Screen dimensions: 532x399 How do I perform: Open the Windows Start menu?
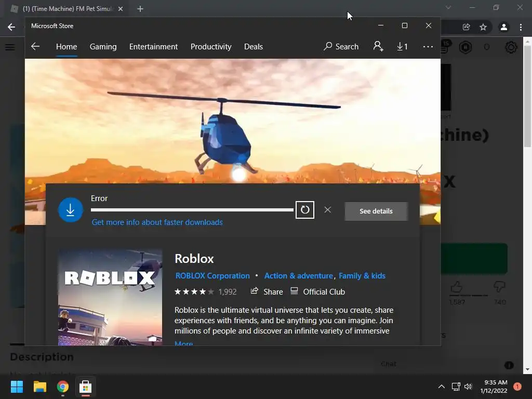tap(17, 387)
